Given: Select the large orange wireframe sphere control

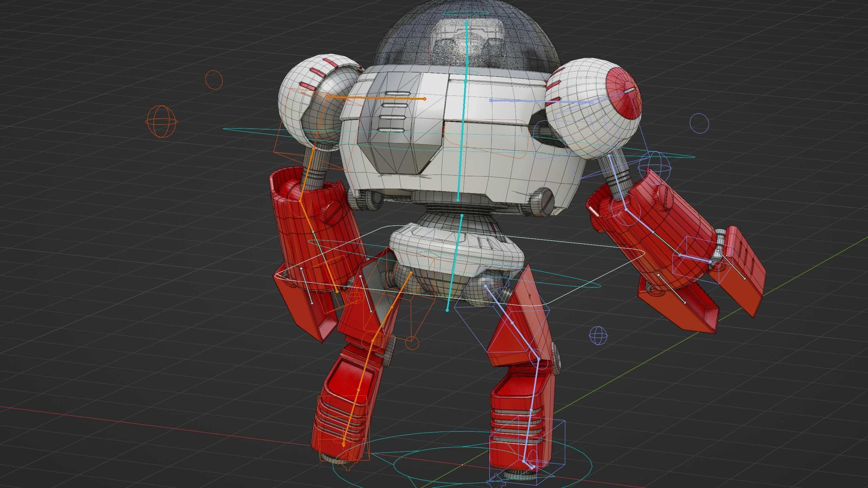Looking at the screenshot, I should pos(161,121).
